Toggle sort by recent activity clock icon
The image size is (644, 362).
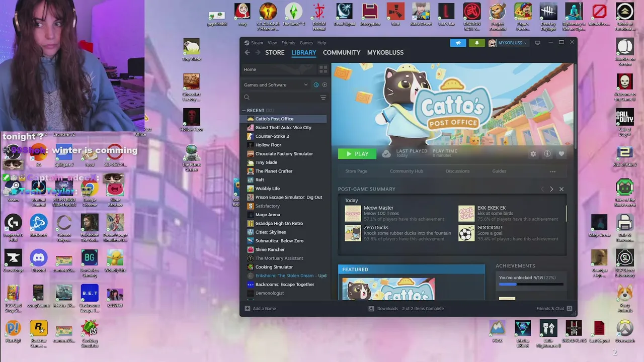pos(316,84)
